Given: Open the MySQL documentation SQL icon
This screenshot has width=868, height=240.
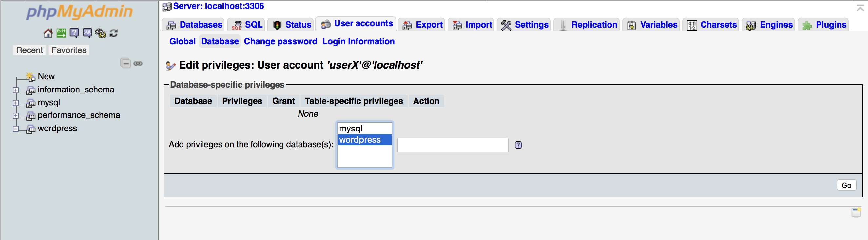Looking at the screenshot, I should coord(87,33).
